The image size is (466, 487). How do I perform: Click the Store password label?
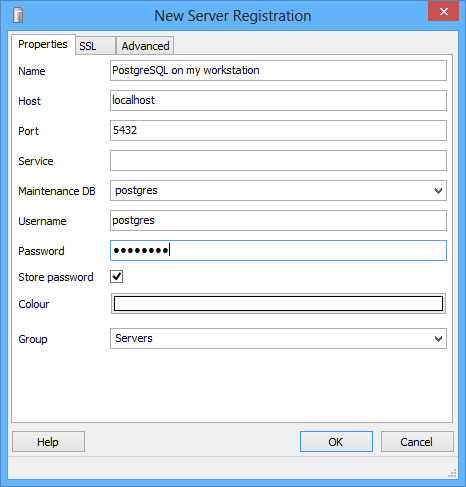point(56,277)
